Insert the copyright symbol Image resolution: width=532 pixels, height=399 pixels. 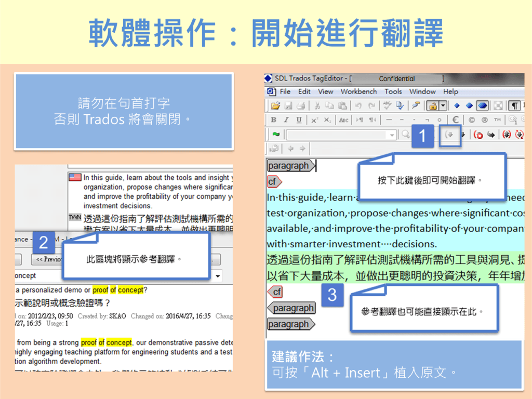click(x=472, y=120)
